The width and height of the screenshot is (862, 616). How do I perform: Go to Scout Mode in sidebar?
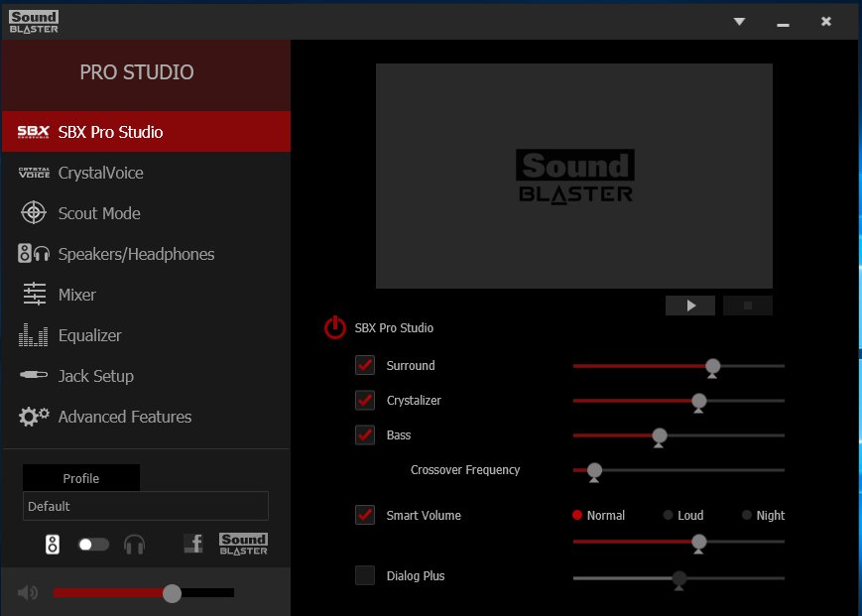pos(98,213)
